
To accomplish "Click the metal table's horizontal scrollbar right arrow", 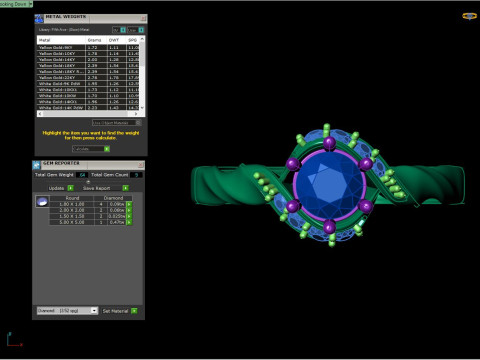I will [x=136, y=114].
